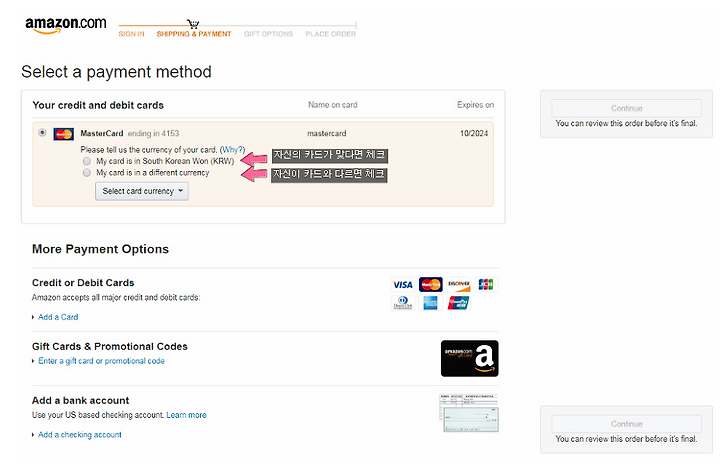The image size is (720, 465).
Task: Expand Add a checking account option
Action: 79,435
